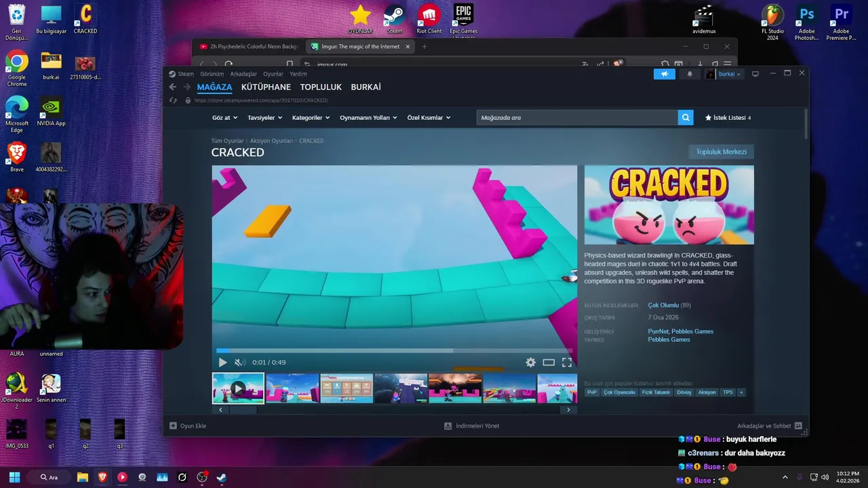
Task: Expand the Göz at dropdown
Action: [x=224, y=118]
